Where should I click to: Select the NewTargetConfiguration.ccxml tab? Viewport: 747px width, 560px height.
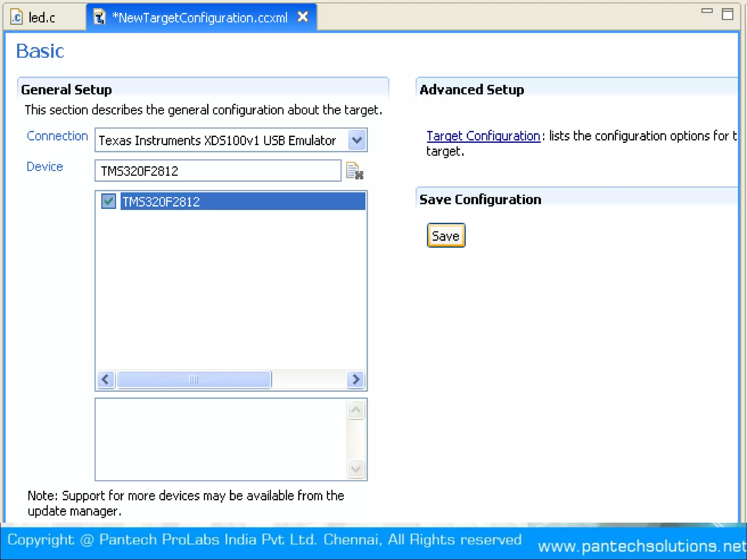pos(200,17)
